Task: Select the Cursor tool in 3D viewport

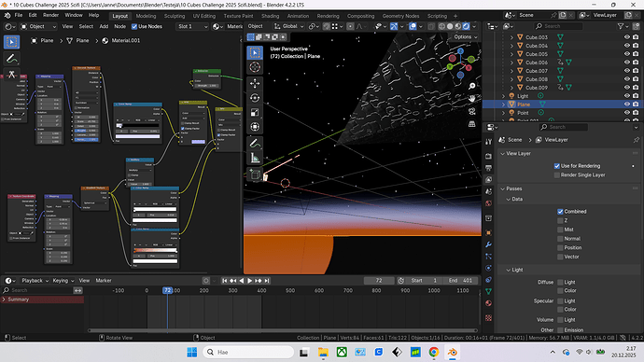Action: click(255, 67)
